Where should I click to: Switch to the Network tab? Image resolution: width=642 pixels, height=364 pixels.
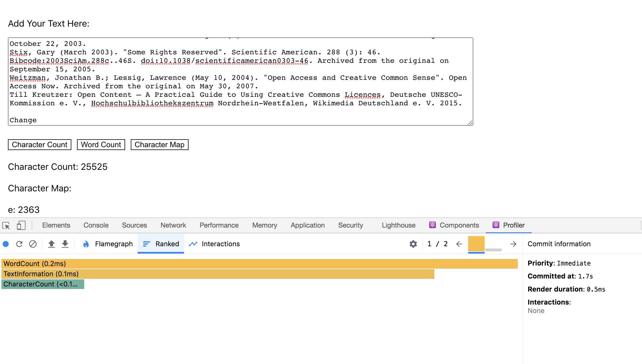(173, 225)
